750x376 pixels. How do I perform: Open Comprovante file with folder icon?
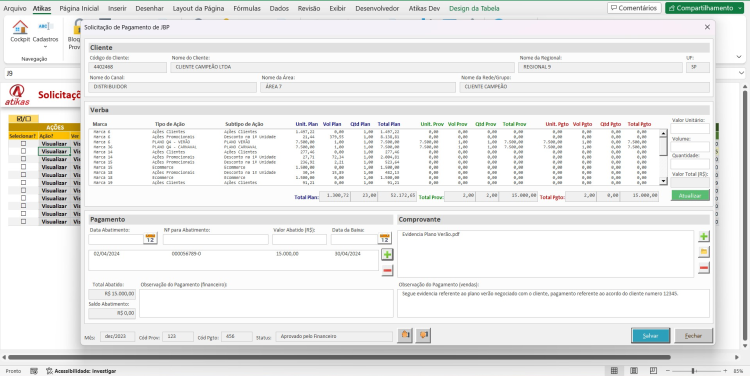704,252
